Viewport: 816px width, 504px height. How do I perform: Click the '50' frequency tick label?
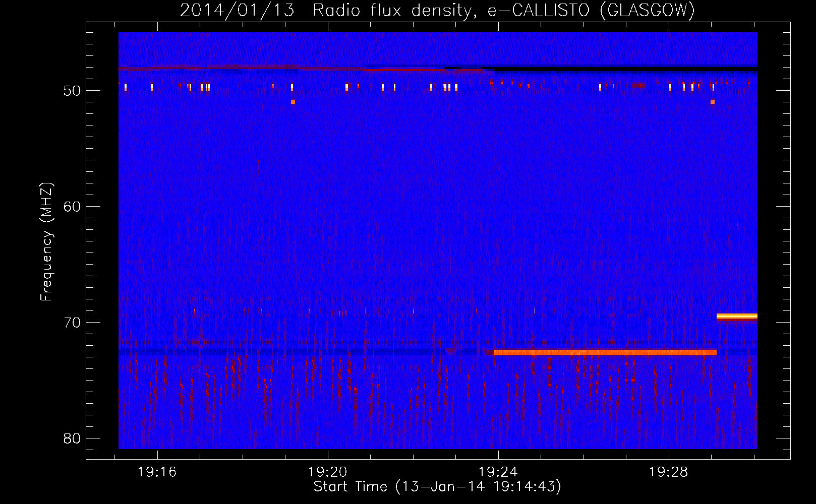coord(72,91)
